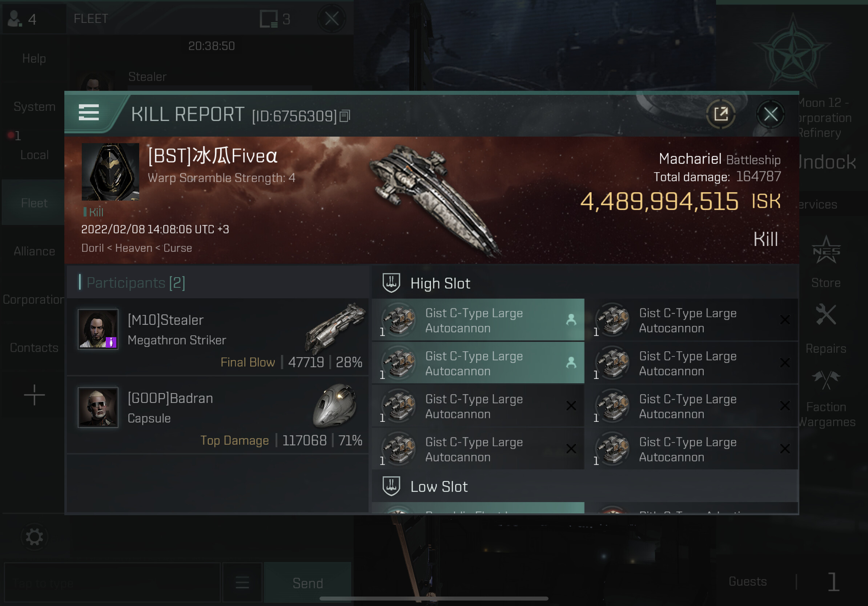Open Stealer's participant portrait
Screen dimensions: 868x606
point(98,329)
